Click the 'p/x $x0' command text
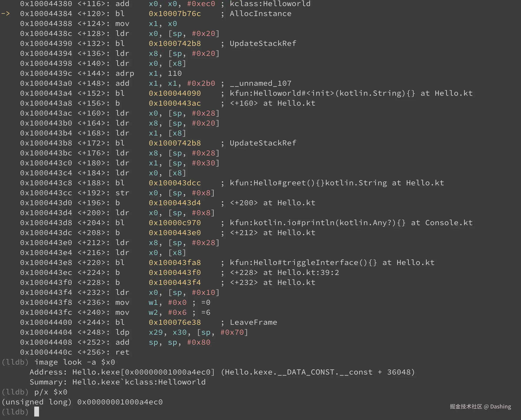Viewport: 521px width, 420px height. click(x=51, y=392)
